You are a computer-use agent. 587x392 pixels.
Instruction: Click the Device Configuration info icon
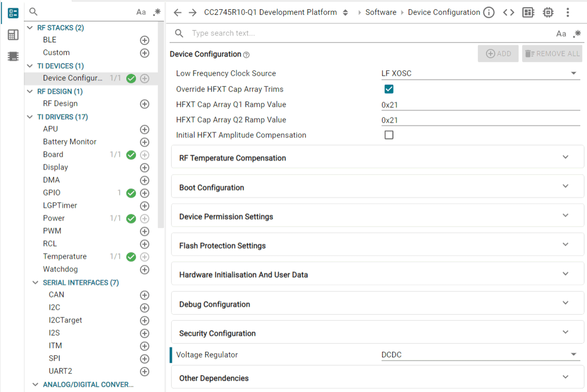[x=489, y=12]
